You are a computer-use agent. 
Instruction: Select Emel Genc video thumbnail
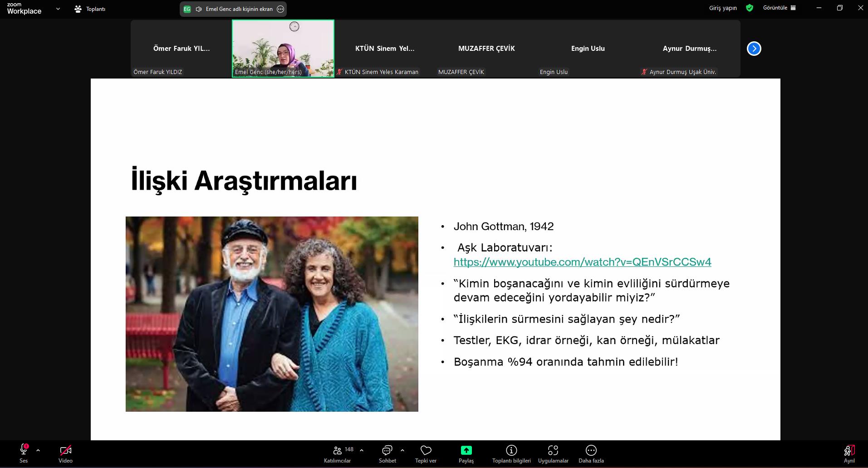pyautogui.click(x=283, y=49)
